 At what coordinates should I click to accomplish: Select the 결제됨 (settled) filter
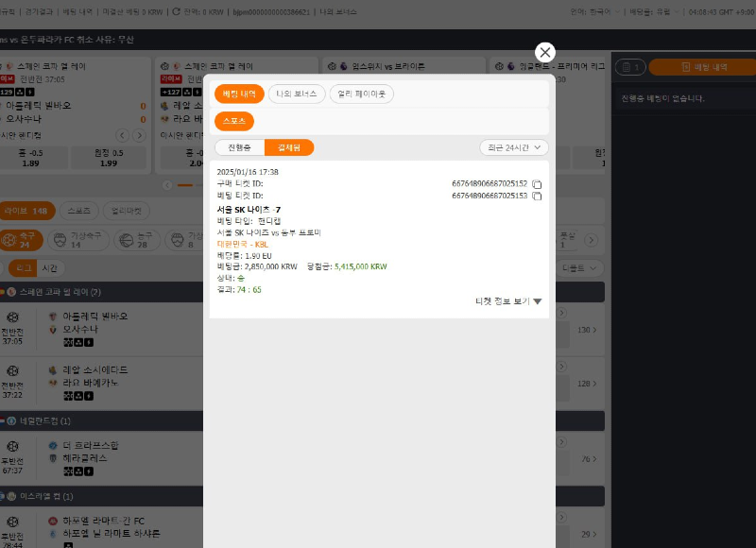[x=289, y=147]
